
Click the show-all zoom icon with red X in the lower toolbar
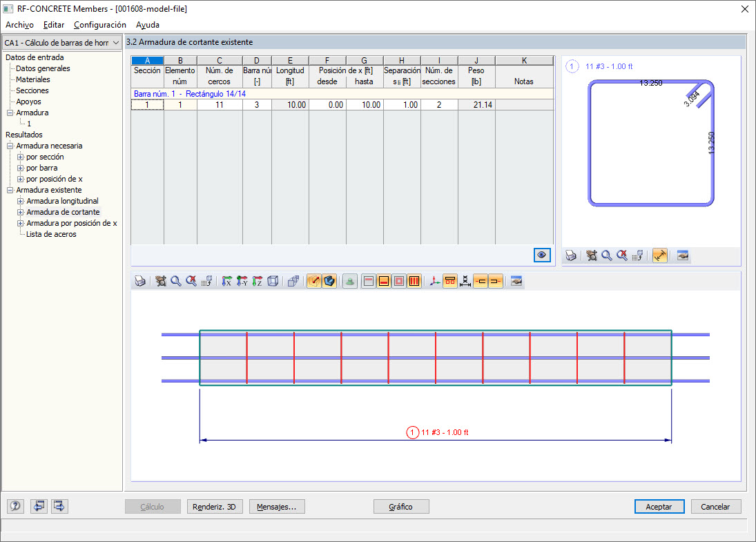click(x=191, y=281)
